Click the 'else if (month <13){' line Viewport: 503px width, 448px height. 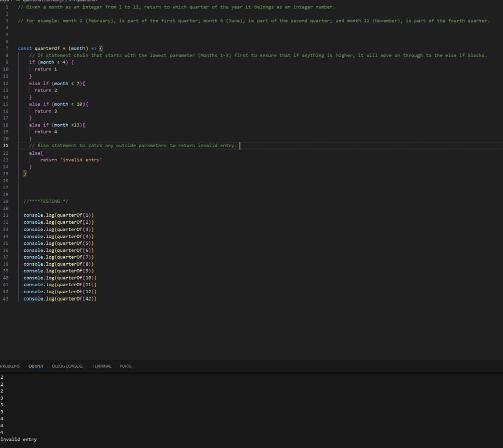(x=57, y=125)
